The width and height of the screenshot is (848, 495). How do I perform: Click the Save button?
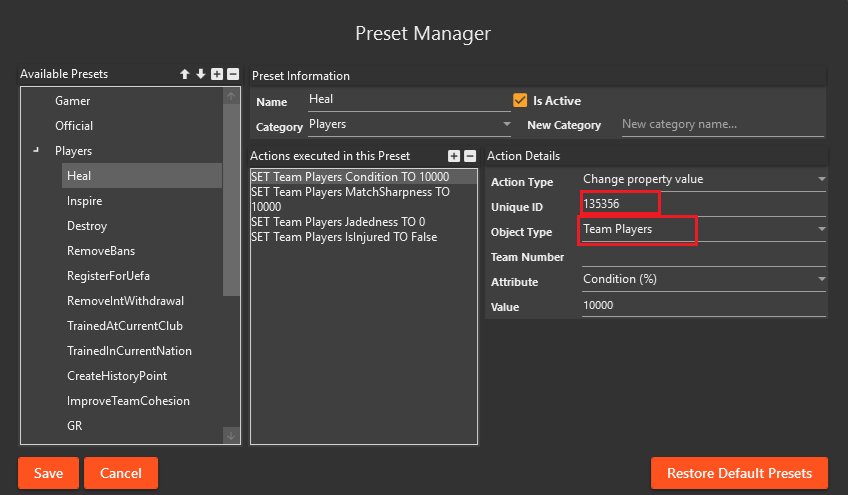point(48,473)
